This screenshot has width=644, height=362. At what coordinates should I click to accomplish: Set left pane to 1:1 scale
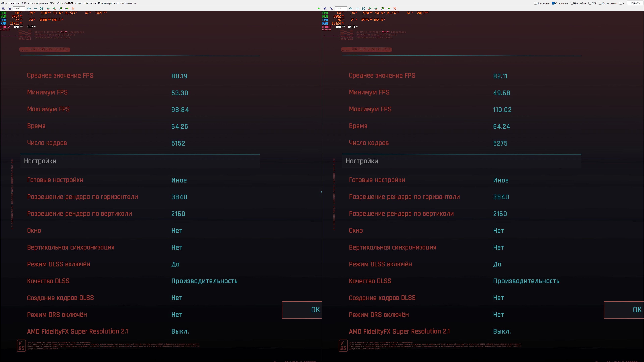click(x=35, y=9)
